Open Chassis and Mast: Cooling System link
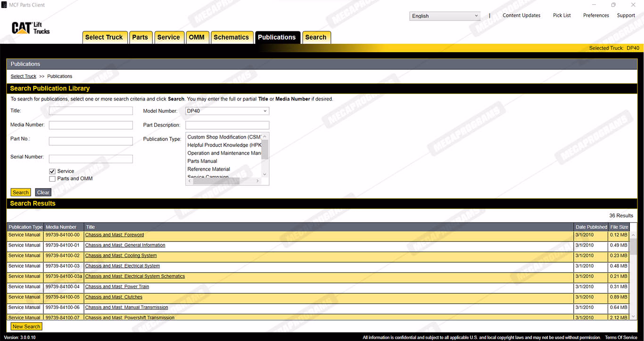The width and height of the screenshot is (644, 341). (x=121, y=256)
